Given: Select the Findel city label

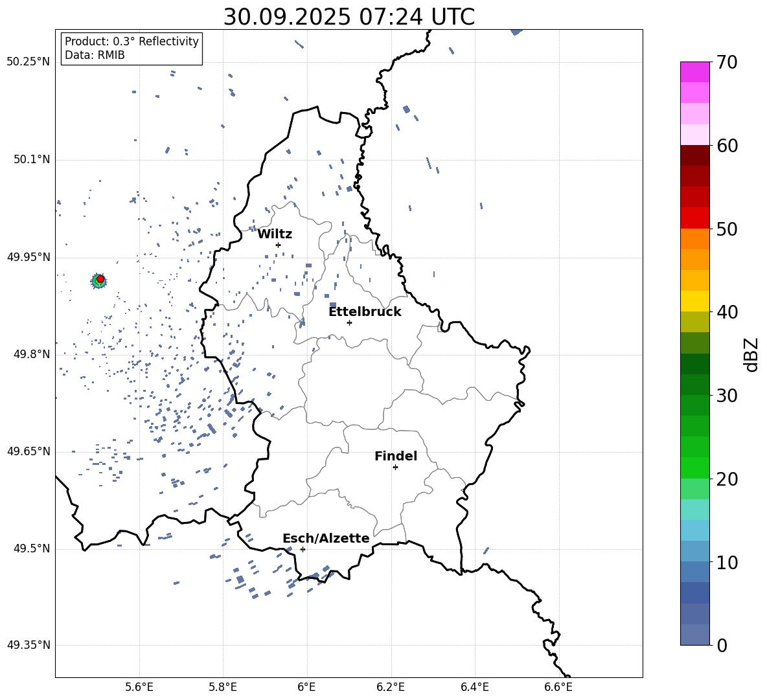Looking at the screenshot, I should (396, 456).
